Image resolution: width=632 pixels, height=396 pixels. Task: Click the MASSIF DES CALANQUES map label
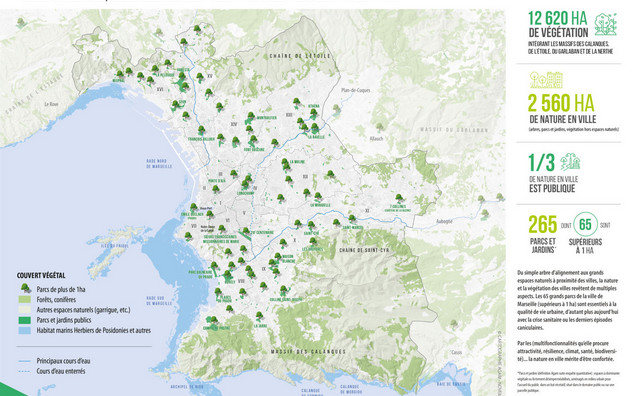coord(308,352)
